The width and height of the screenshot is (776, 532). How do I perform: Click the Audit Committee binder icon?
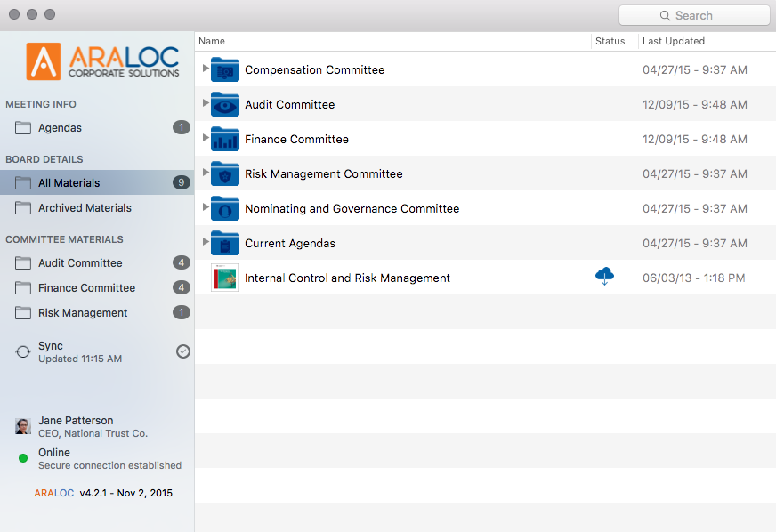224,104
